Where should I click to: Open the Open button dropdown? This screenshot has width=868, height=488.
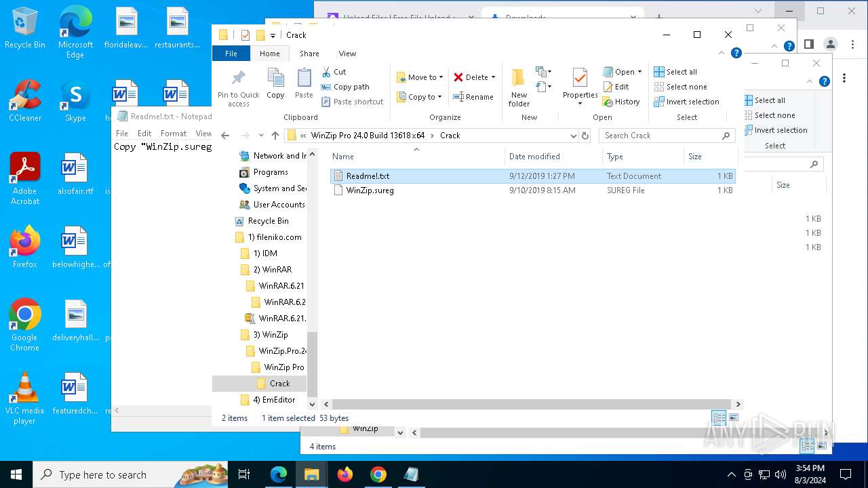coord(639,72)
